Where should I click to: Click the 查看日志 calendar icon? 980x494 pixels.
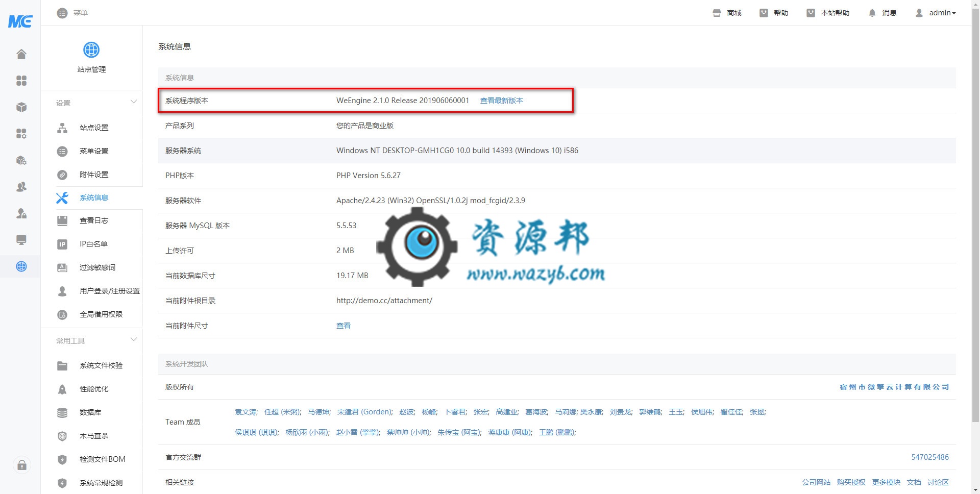point(62,220)
